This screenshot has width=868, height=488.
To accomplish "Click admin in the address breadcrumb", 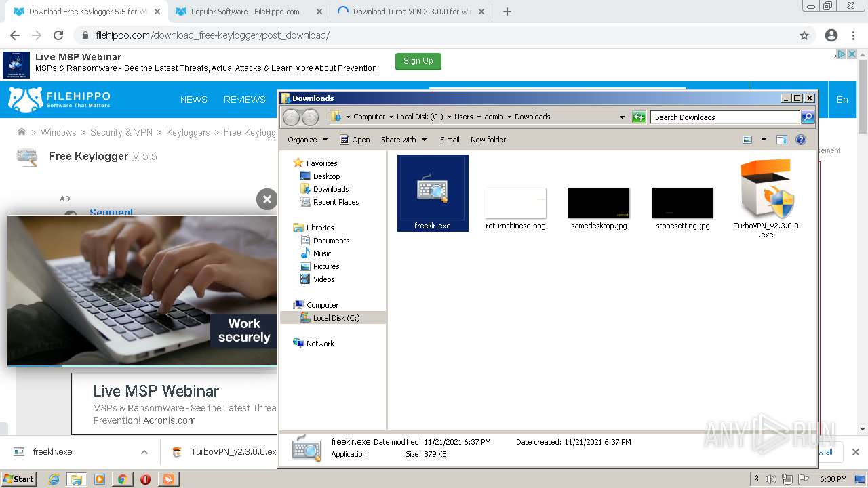I will [x=494, y=117].
